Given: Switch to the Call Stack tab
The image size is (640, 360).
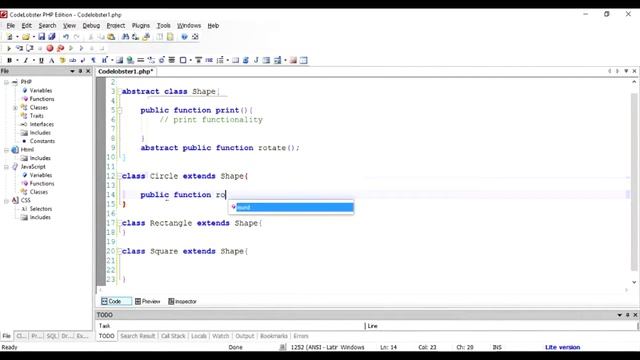Looking at the screenshot, I should (x=173, y=336).
